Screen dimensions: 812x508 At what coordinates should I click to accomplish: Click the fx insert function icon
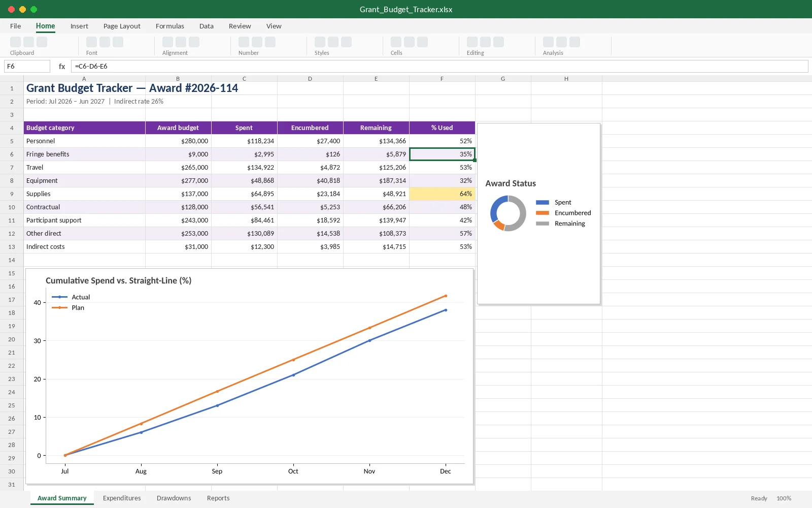pos(62,66)
